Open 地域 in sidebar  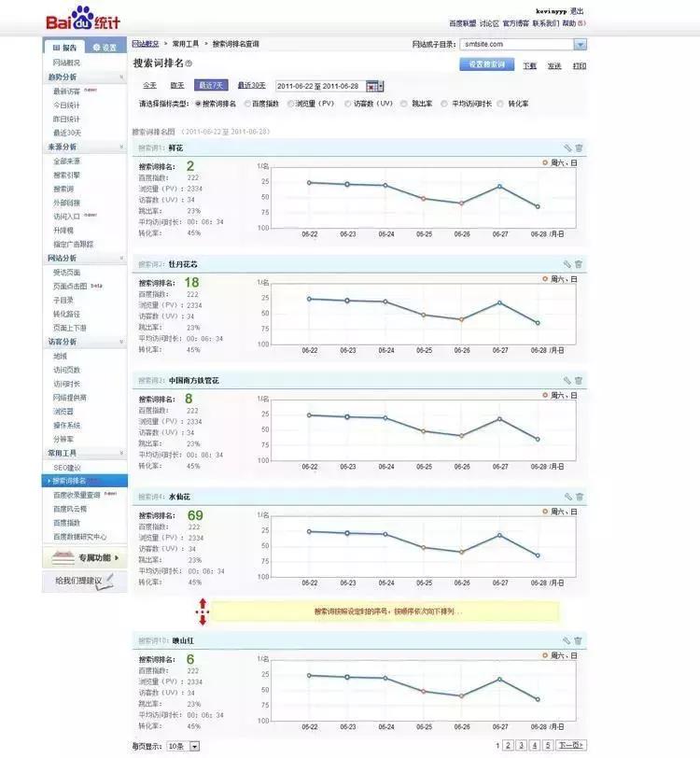60,356
